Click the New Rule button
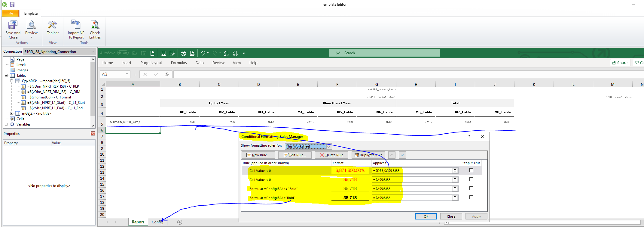The width and height of the screenshot is (644, 227). (x=258, y=155)
